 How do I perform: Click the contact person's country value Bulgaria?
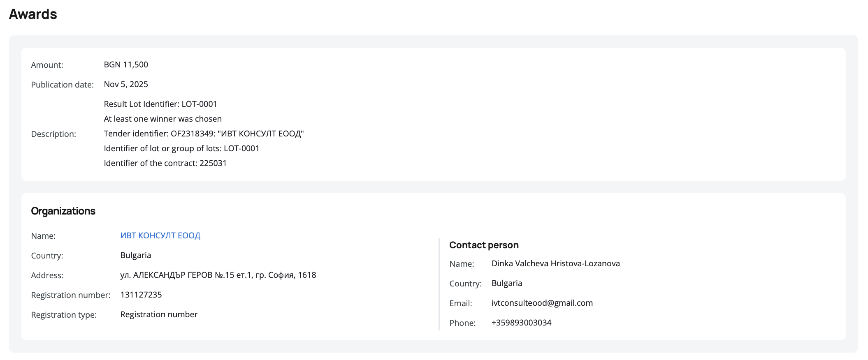coord(506,283)
